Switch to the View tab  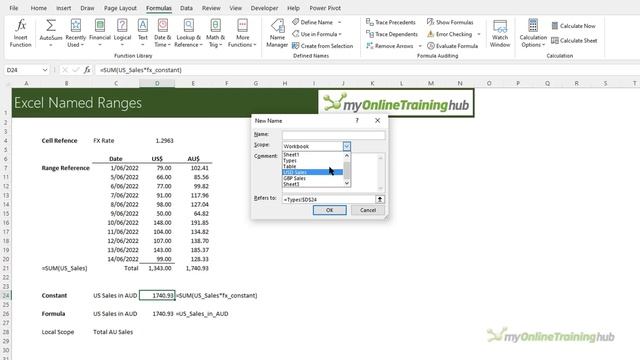click(235, 8)
